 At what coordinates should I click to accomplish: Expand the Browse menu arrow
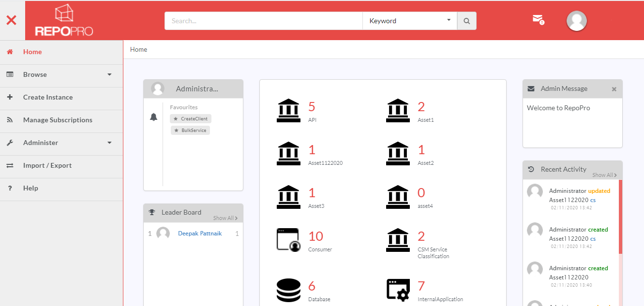tap(109, 74)
